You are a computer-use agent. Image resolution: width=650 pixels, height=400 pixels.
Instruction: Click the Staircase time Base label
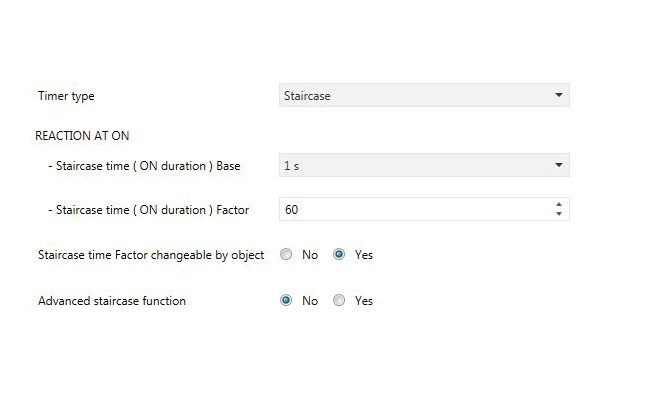(143, 165)
